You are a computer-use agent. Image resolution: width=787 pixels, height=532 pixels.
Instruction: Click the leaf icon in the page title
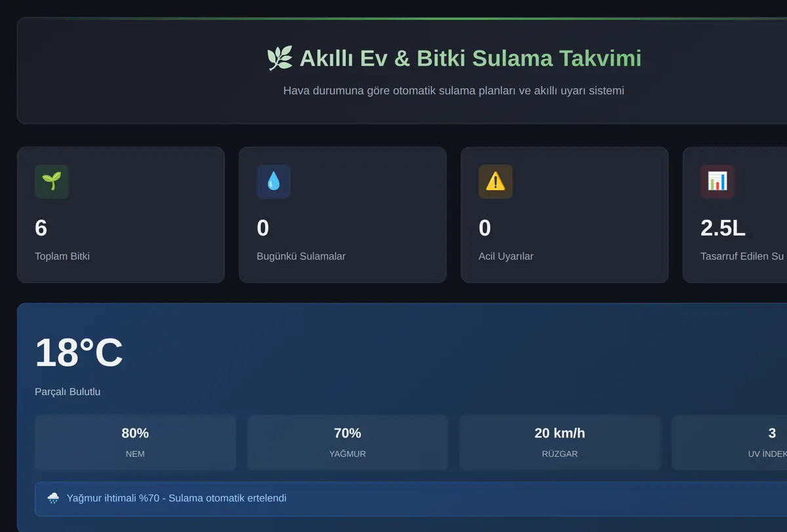pos(279,58)
